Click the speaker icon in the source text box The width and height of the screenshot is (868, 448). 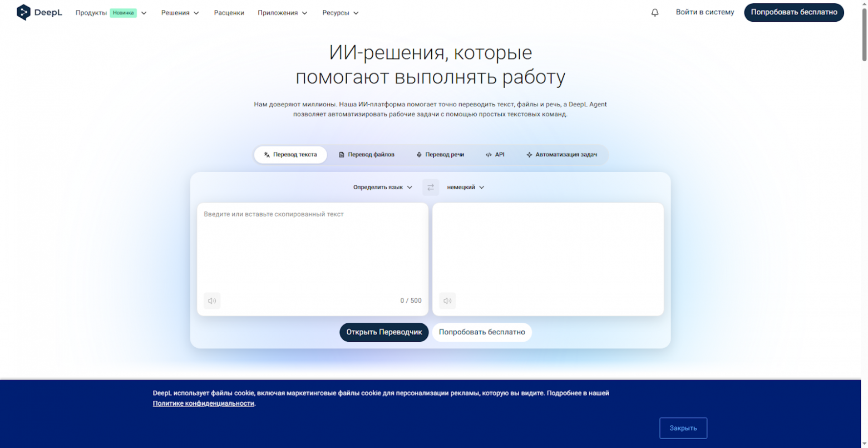(x=211, y=301)
